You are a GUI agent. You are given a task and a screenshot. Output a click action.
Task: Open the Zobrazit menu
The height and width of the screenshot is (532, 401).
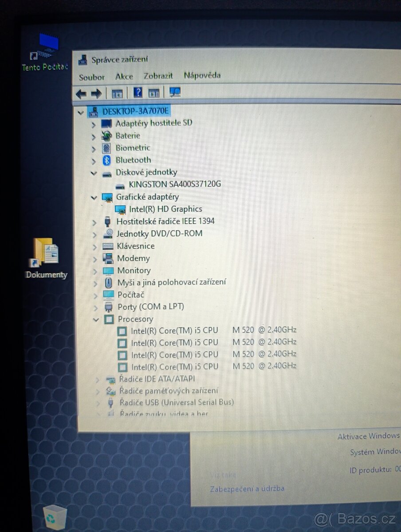[158, 76]
